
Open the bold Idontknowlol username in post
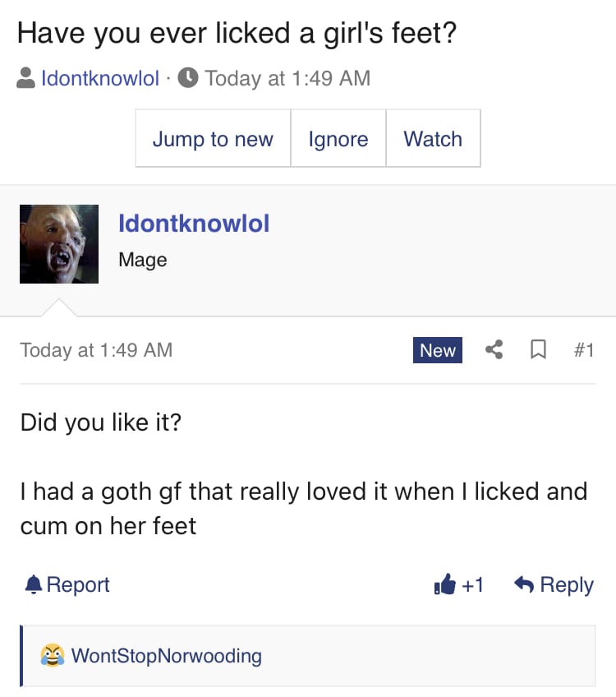point(194,223)
